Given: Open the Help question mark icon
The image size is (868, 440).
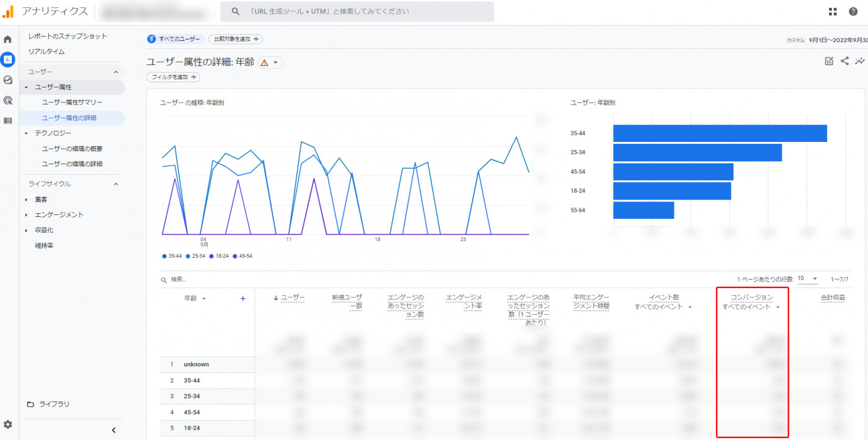Looking at the screenshot, I should coord(852,12).
